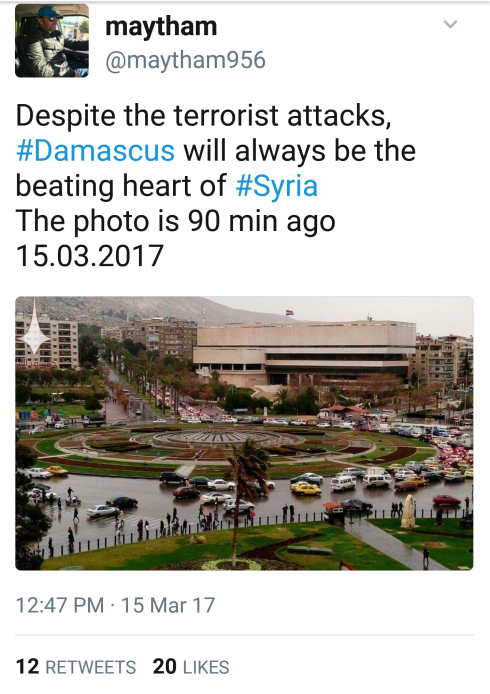Click the '15.03.2017' date text in tweet
490x694 pixels.
point(90,256)
